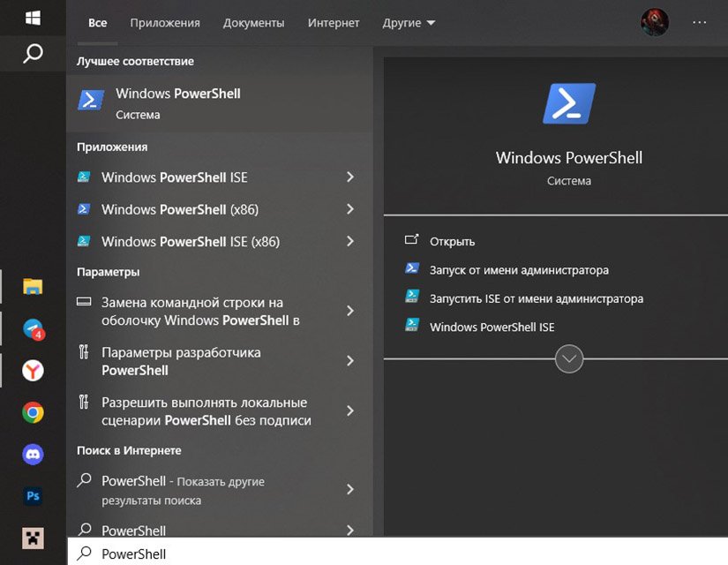
Task: Click the PowerShell search input field
Action: pyautogui.click(x=397, y=553)
